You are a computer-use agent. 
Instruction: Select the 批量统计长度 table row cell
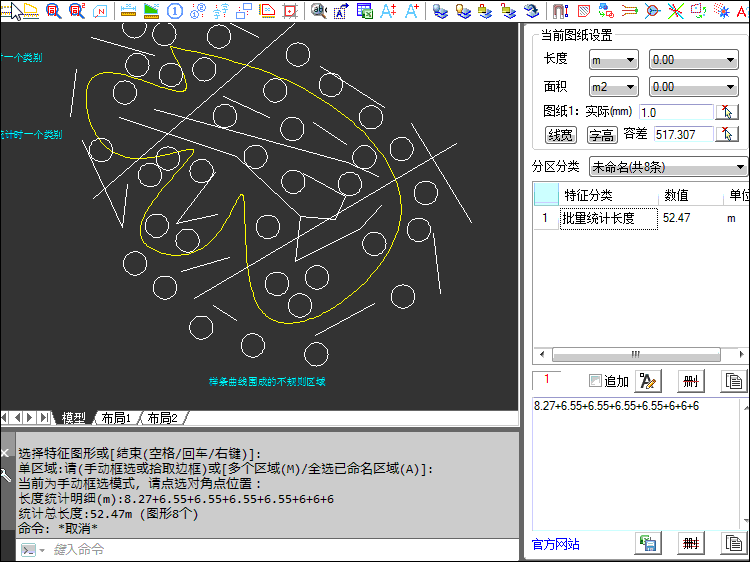coord(608,218)
